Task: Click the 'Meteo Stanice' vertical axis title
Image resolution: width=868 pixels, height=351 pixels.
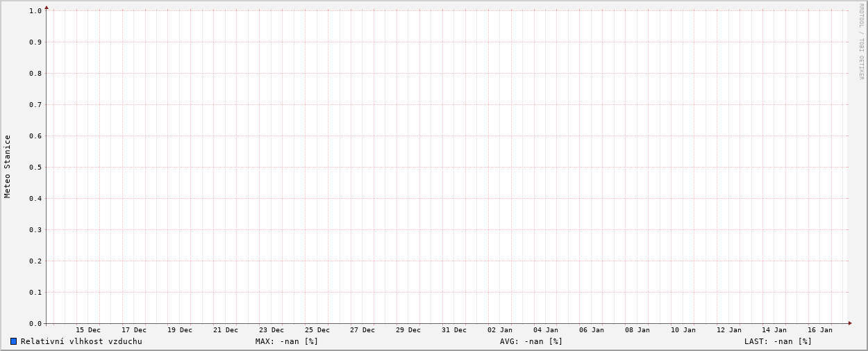Action: [x=8, y=167]
